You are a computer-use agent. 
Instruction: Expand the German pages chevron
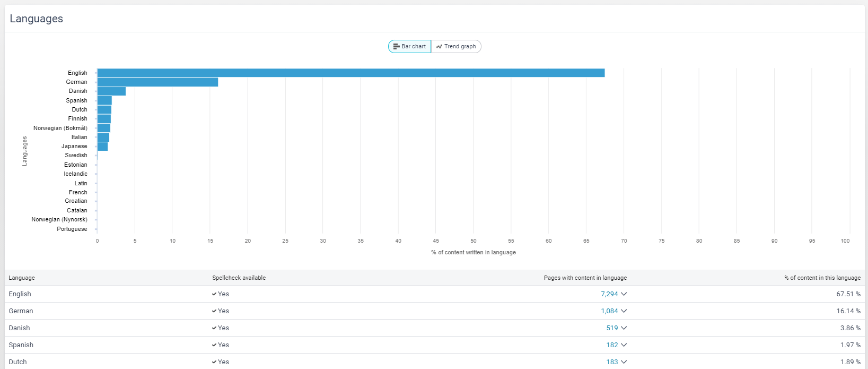point(624,311)
